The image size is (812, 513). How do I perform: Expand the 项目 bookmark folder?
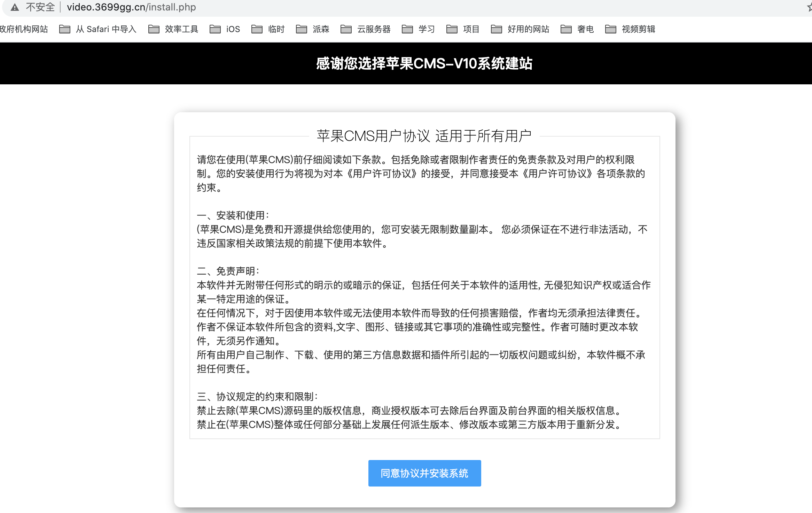pyautogui.click(x=463, y=29)
